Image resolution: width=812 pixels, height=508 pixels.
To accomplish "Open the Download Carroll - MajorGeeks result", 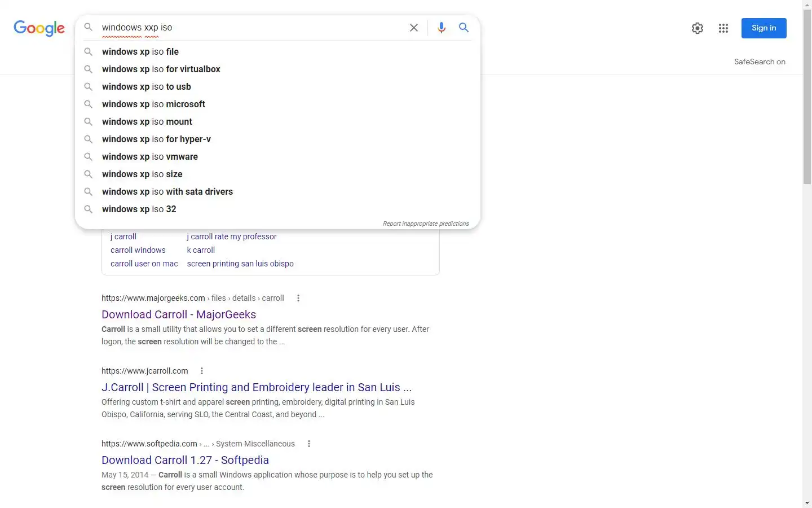I will (179, 314).
